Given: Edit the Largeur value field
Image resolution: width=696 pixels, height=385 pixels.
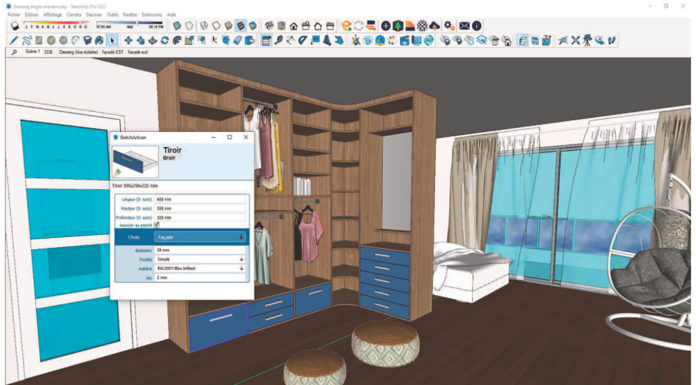Looking at the screenshot, I should 200,199.
